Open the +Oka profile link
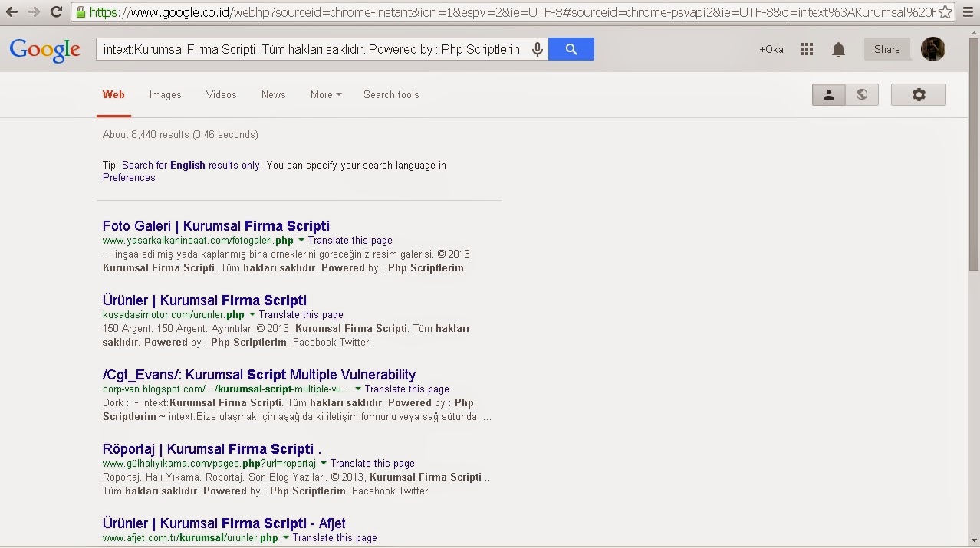Viewport: 980px width, 548px height. tap(771, 49)
